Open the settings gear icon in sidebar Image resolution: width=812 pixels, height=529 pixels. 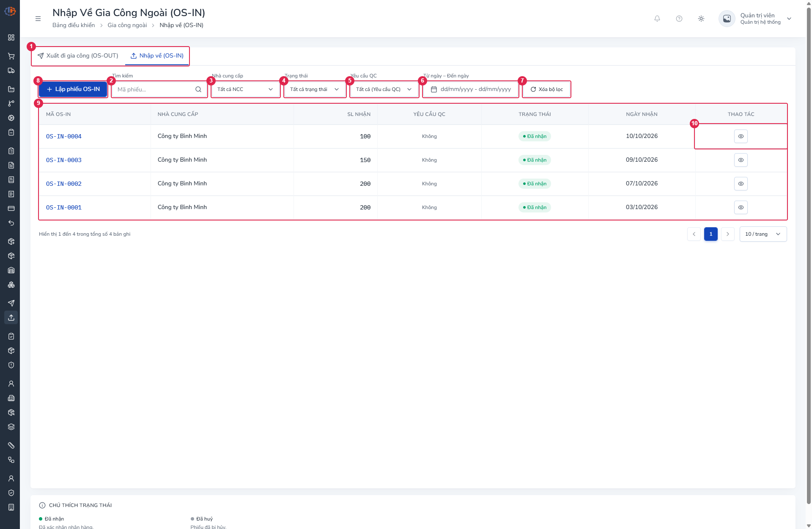pyautogui.click(x=11, y=118)
